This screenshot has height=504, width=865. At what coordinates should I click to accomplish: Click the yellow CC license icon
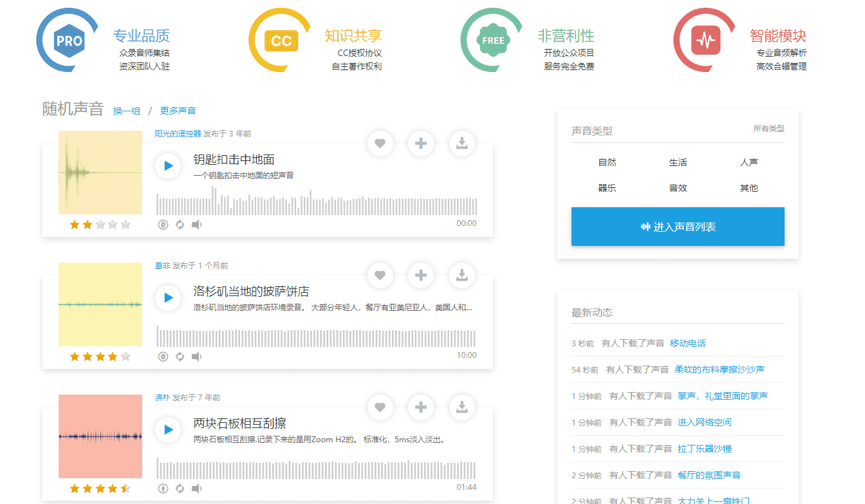tap(281, 41)
